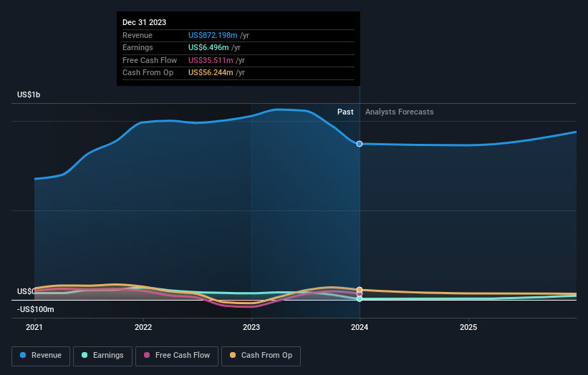Viewport: 588px width, 375px height.
Task: Click the Past label
Action: 345,112
